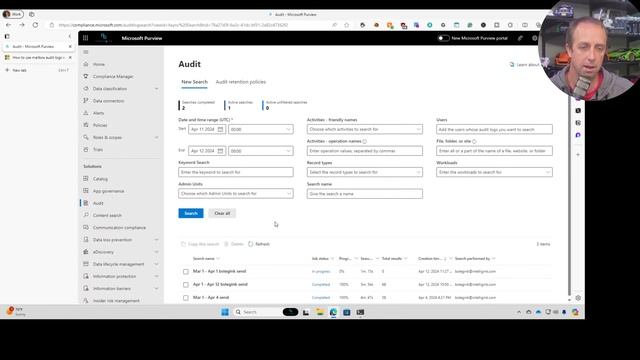Expand the eDiscovery section chevron
The width and height of the screenshot is (640, 360).
coord(156,252)
